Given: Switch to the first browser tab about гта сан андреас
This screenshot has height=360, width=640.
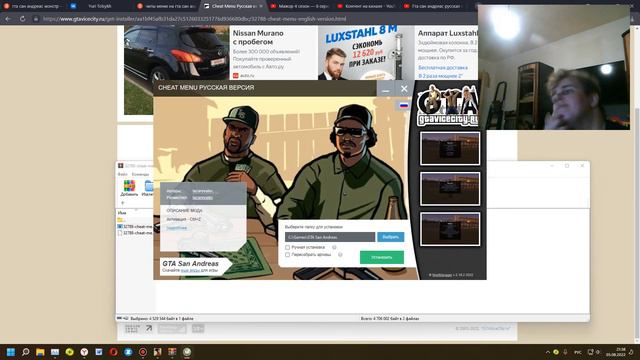Looking at the screenshot, I should click(33, 6).
